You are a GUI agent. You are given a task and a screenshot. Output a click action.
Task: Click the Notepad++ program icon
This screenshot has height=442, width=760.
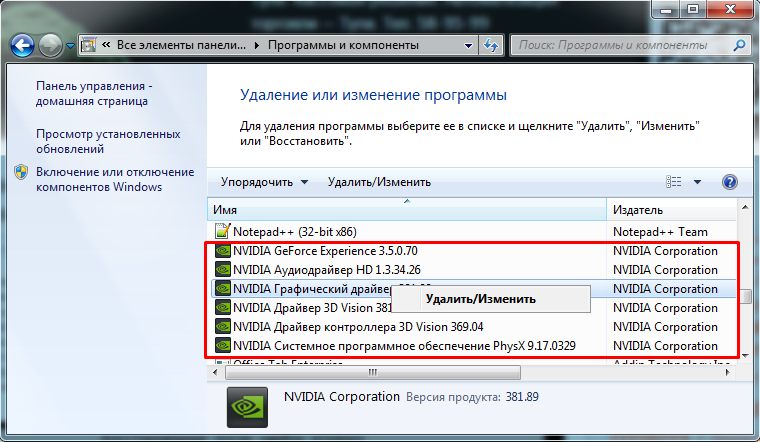(222, 231)
